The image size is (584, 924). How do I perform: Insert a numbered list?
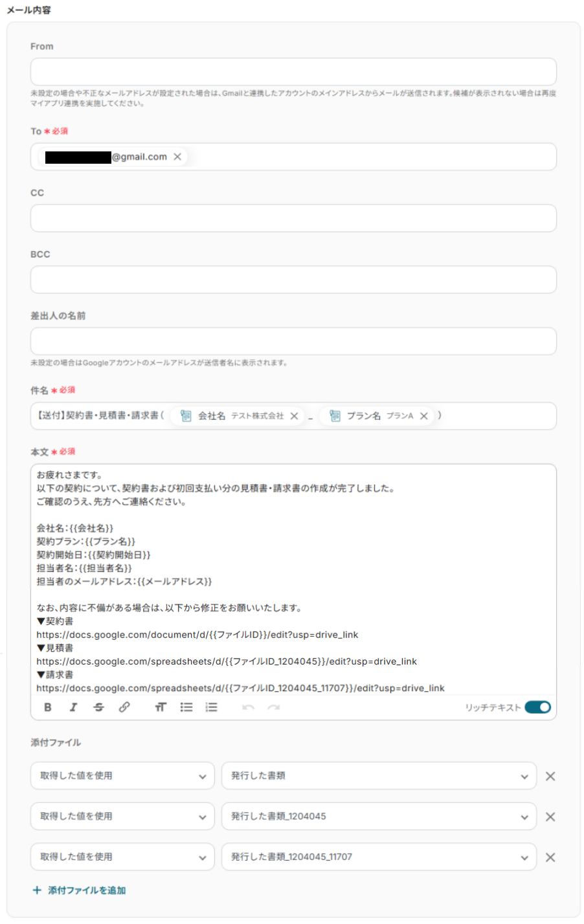(211, 707)
